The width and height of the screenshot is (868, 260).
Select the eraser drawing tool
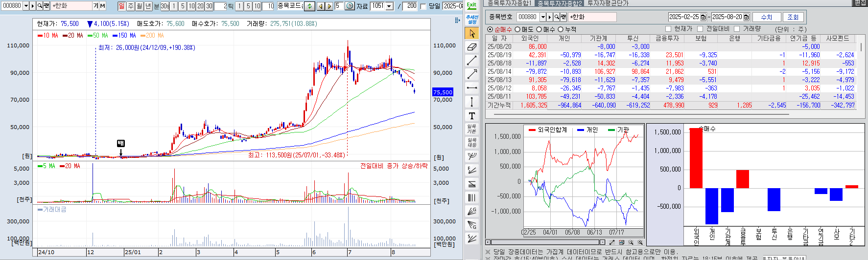(x=471, y=47)
